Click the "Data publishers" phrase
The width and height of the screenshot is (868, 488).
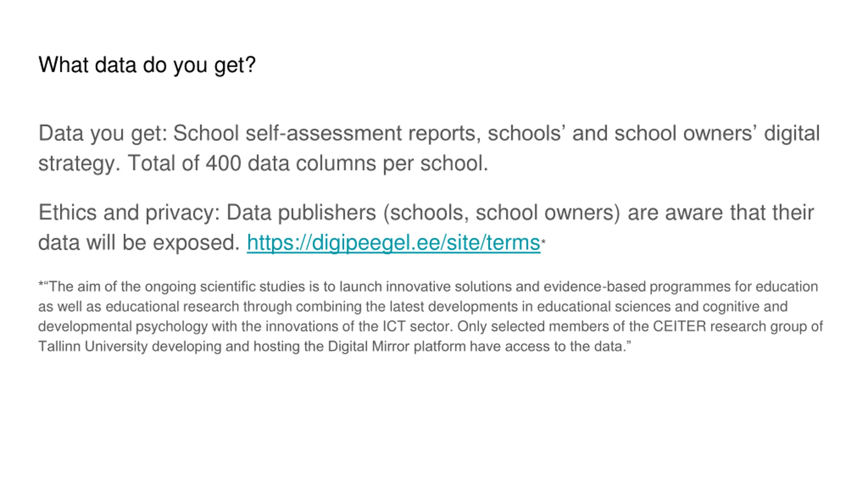301,212
